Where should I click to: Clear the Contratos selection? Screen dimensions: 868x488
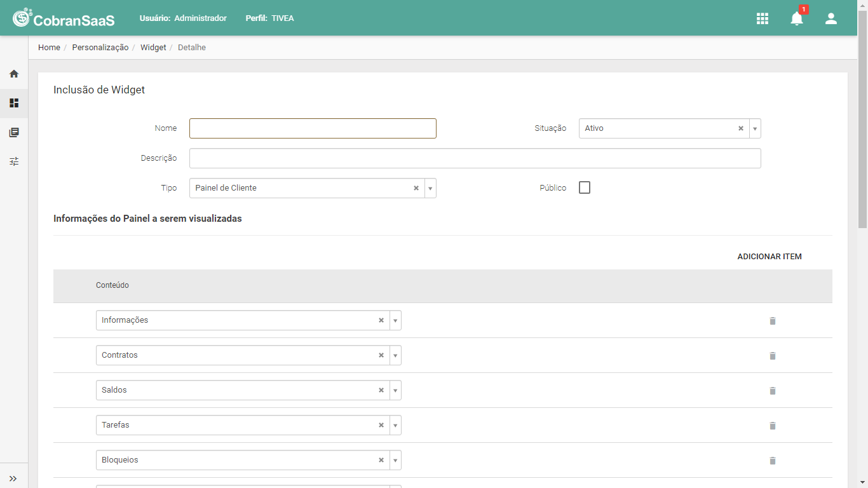(381, 355)
